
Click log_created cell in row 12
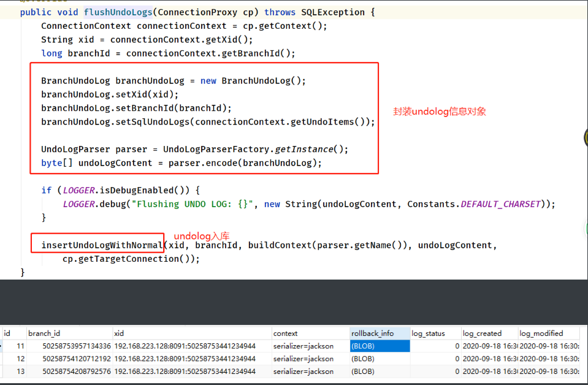[489, 359]
